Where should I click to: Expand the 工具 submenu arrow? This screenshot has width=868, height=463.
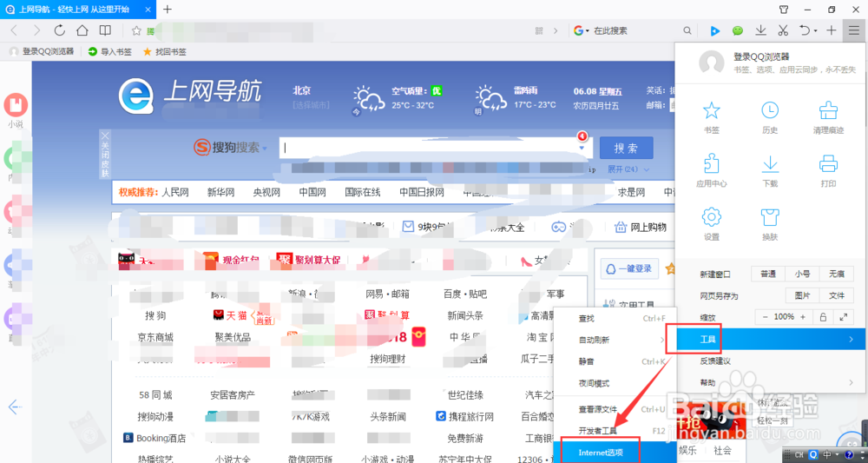pos(851,339)
